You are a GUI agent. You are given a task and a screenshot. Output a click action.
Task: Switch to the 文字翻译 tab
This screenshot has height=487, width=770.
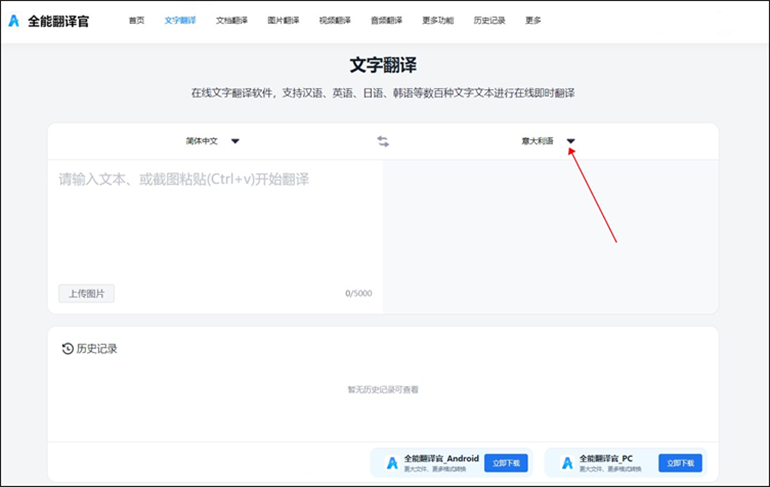[x=180, y=21]
